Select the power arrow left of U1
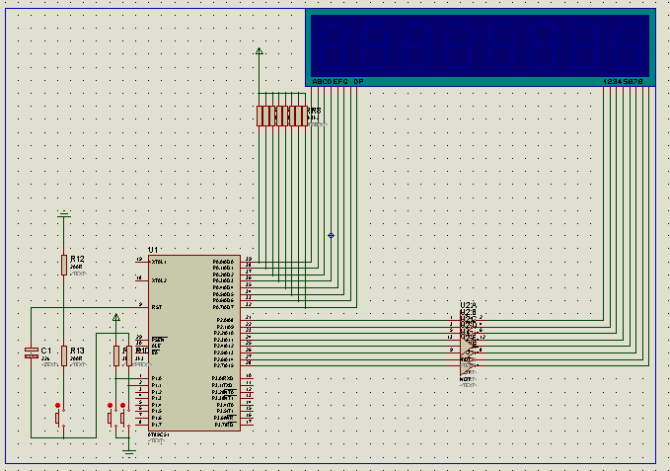Screen dimensions: 670x471 tap(115, 319)
